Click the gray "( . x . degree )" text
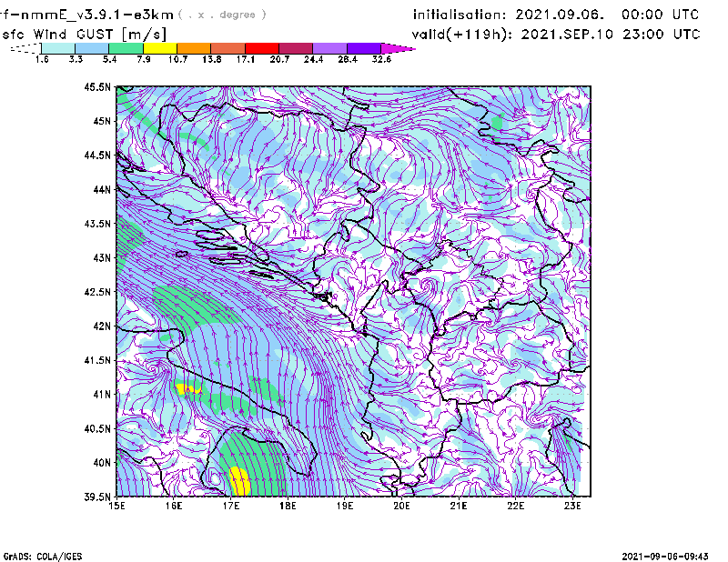The image size is (728, 562). (222, 15)
